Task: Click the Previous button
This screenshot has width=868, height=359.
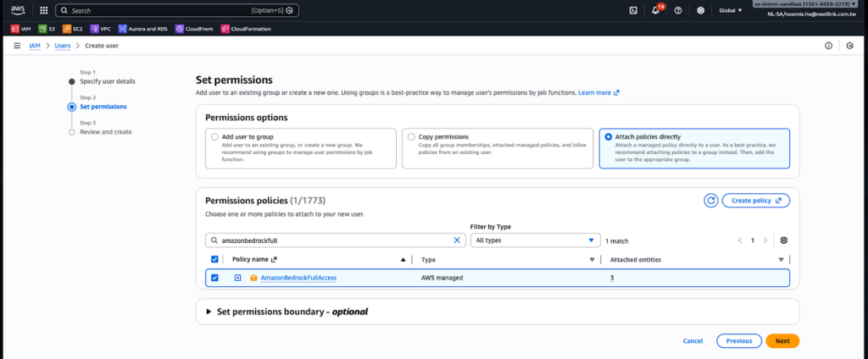Action: tap(739, 340)
